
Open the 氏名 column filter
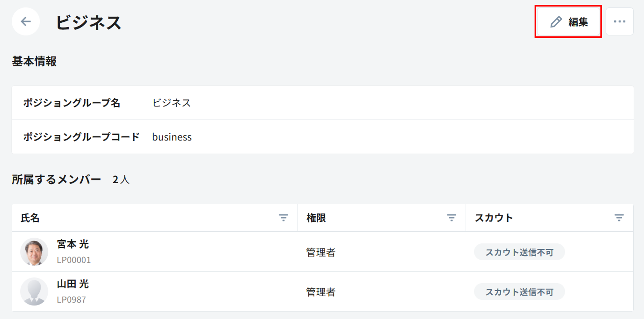283,218
